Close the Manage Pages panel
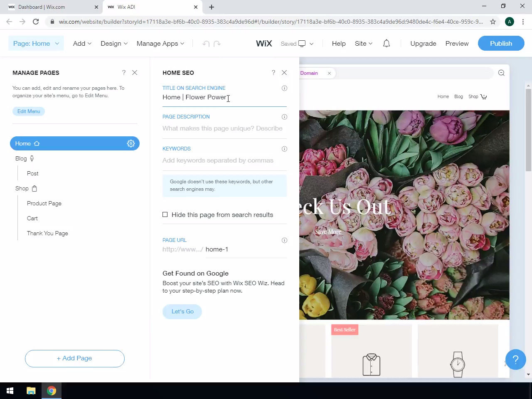532x399 pixels. [x=135, y=73]
